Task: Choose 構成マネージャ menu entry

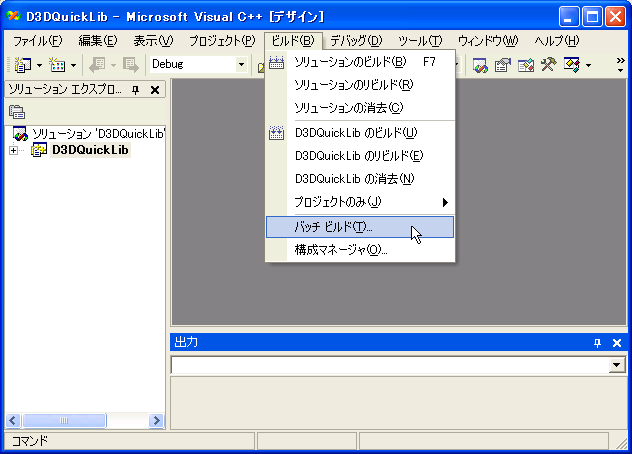Action: tap(341, 250)
